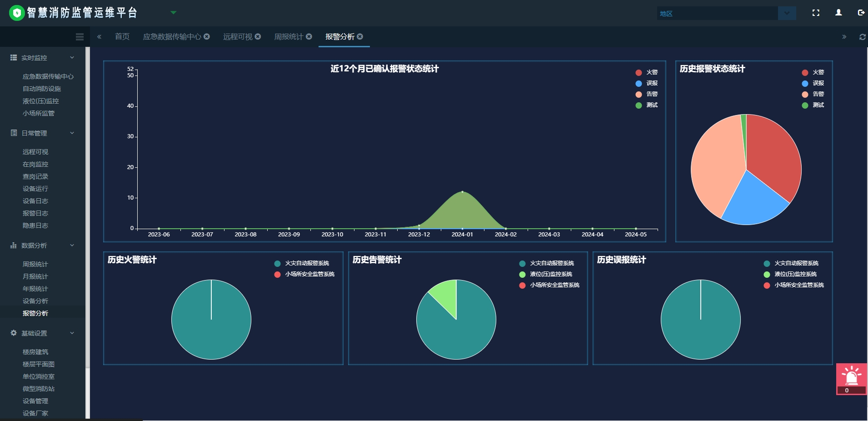Close the 远程可视 tab
This screenshot has width=868, height=421.
click(x=258, y=36)
